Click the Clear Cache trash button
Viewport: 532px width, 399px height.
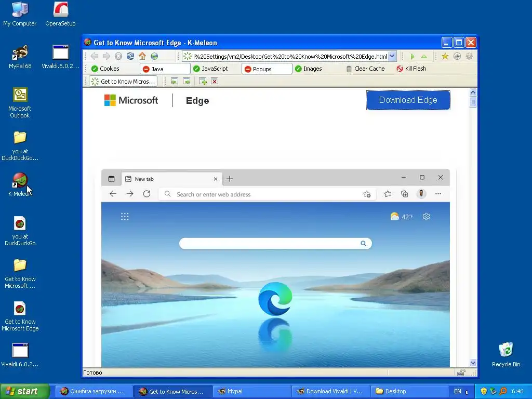(x=365, y=69)
